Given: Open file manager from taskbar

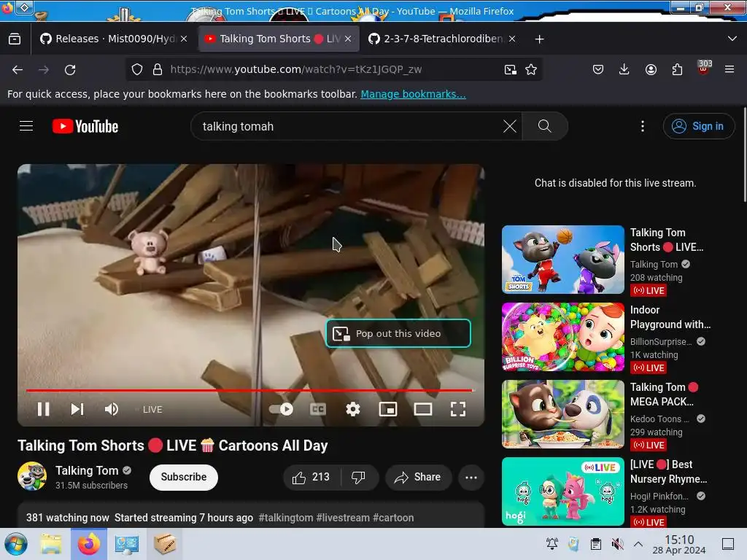Looking at the screenshot, I should (51, 544).
